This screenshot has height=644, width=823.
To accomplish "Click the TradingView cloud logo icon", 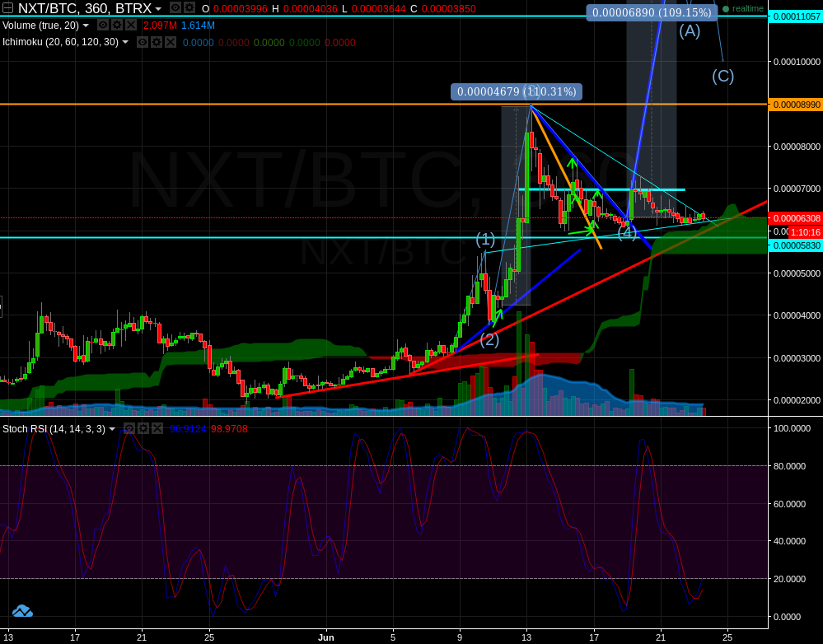I will point(22,610).
